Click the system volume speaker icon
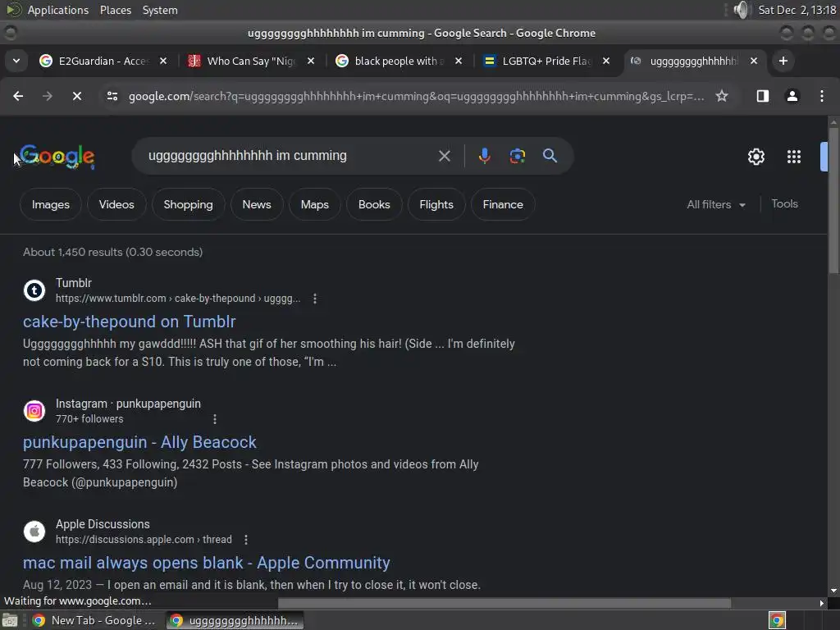 [742, 10]
